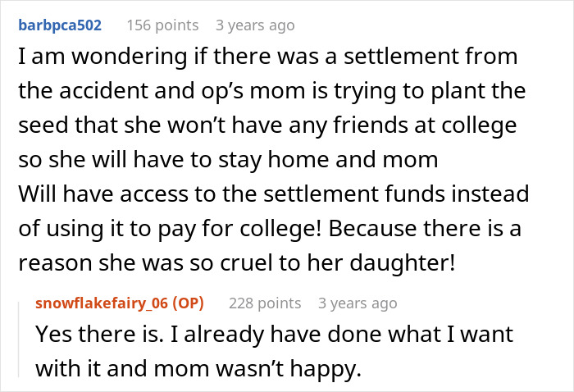Screen dimensions: 574x392
Task: Open barbpca502's user profile
Action: click(x=60, y=25)
